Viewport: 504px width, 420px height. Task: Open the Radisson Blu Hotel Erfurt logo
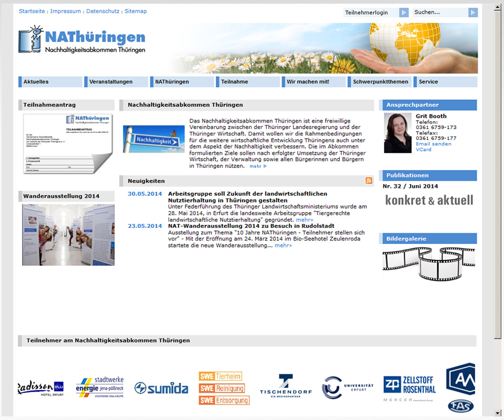pyautogui.click(x=41, y=388)
